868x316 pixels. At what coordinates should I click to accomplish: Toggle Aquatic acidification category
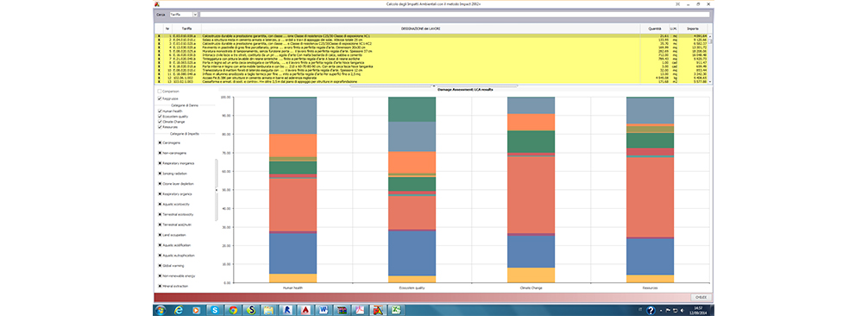[160, 245]
